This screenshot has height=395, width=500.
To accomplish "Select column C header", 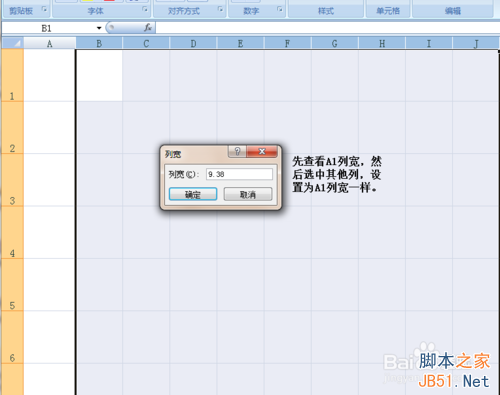I will click(x=146, y=43).
